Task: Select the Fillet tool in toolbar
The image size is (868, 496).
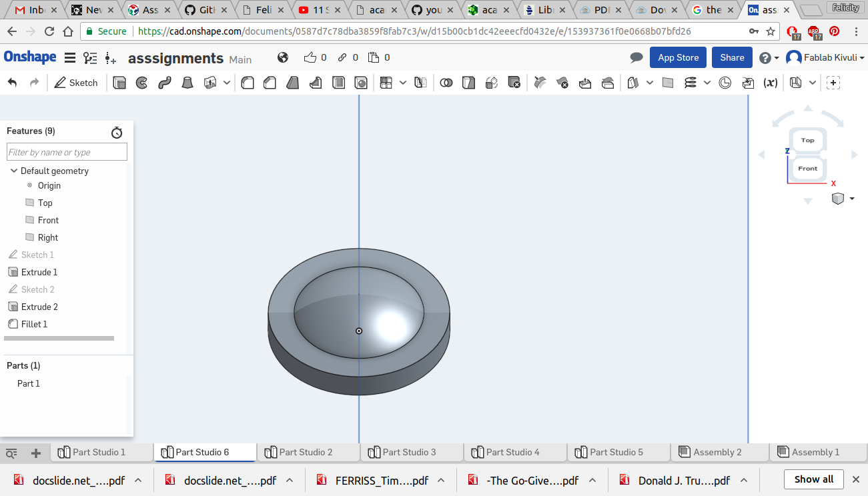Action: click(248, 83)
